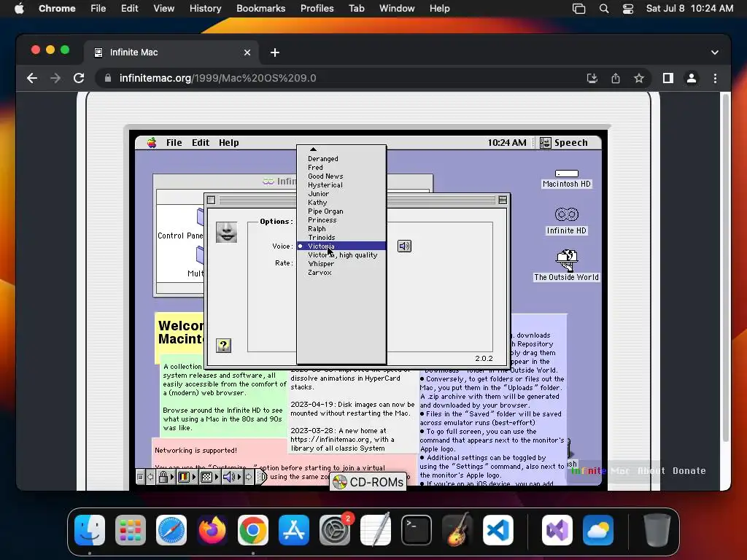Open macOS Control Center

click(x=628, y=8)
